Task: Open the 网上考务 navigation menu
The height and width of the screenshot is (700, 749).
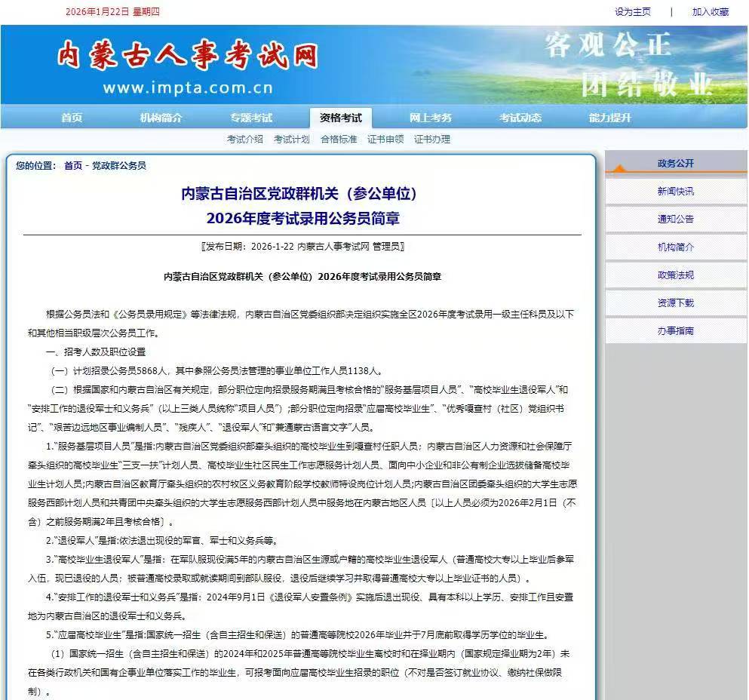Action: [x=431, y=118]
